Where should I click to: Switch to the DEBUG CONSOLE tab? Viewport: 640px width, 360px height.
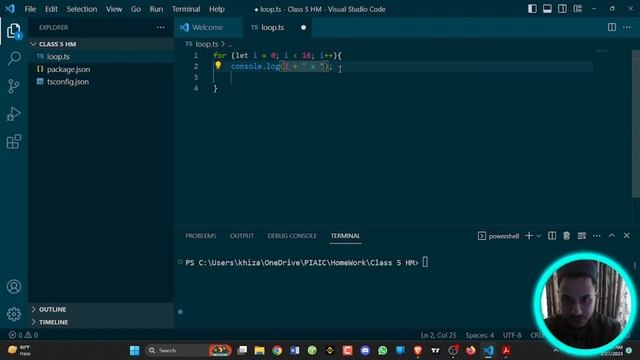point(292,236)
